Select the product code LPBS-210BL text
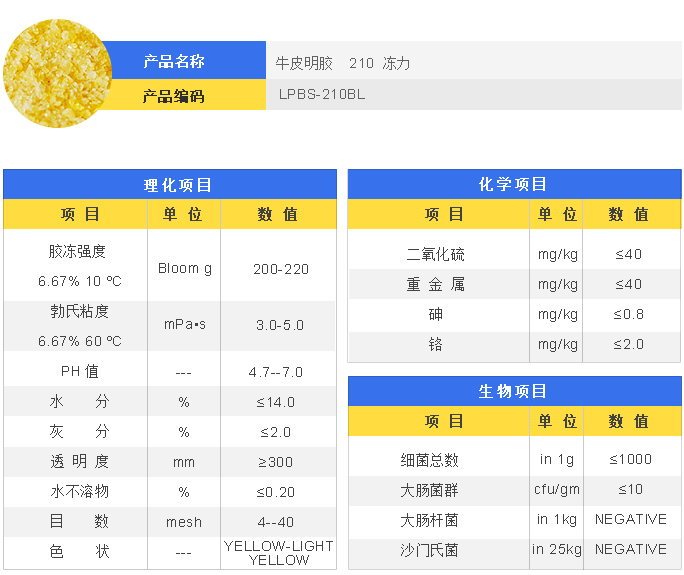 tap(322, 96)
